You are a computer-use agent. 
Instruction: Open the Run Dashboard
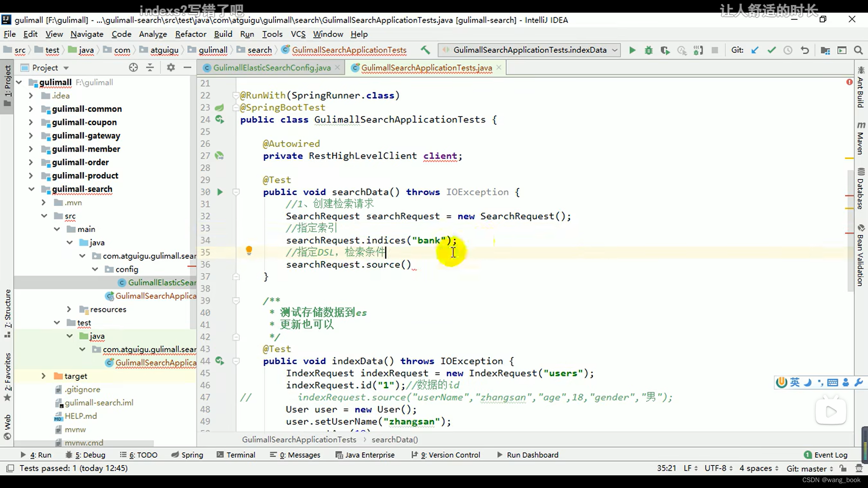point(528,455)
